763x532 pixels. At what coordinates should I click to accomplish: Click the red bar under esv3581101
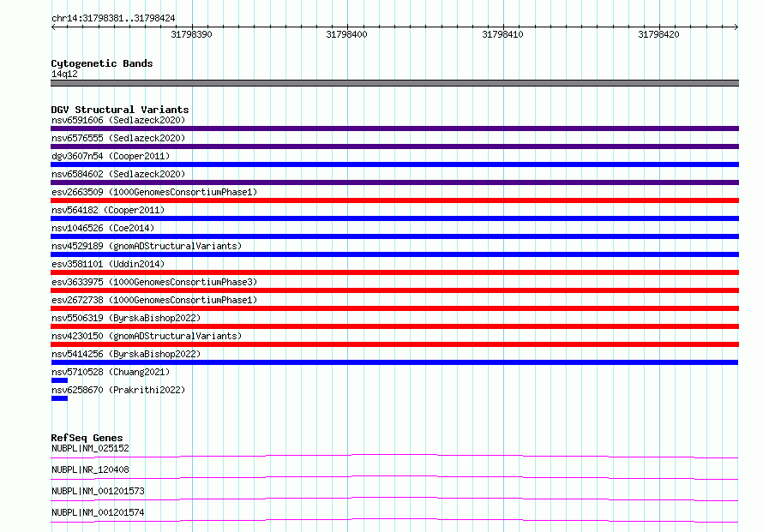[x=394, y=272]
